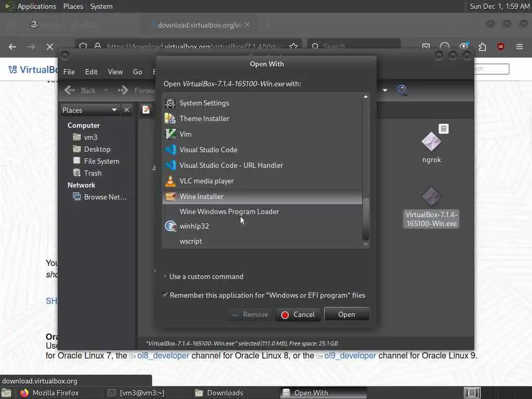Open the Places sidebar dropdown
Viewport: 532px width, 399px height.
(x=89, y=110)
